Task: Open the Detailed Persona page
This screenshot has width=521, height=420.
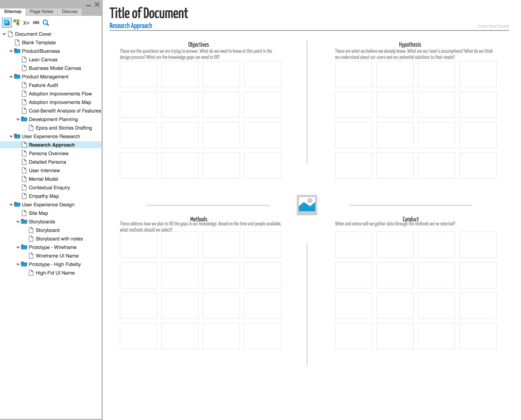Action: 47,162
